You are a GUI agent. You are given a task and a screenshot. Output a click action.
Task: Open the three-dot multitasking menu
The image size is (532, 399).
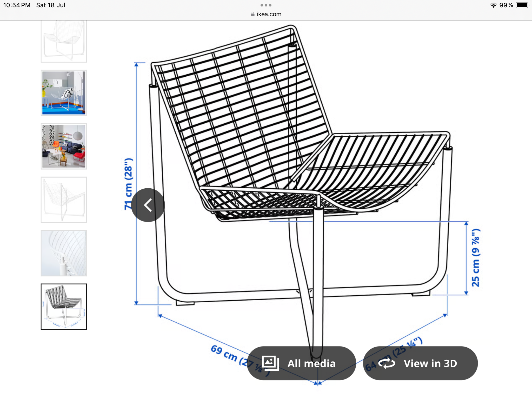(266, 5)
